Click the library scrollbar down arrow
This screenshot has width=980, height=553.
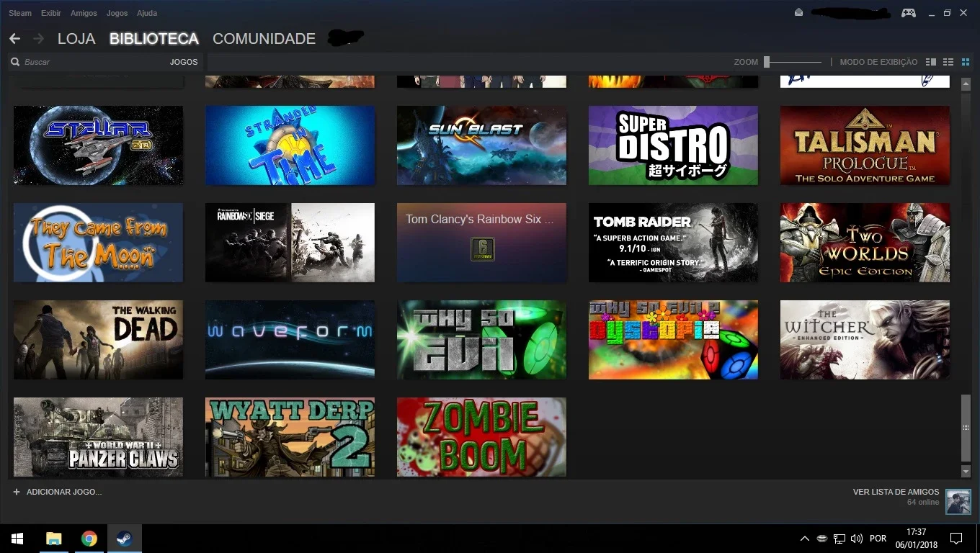pyautogui.click(x=966, y=472)
